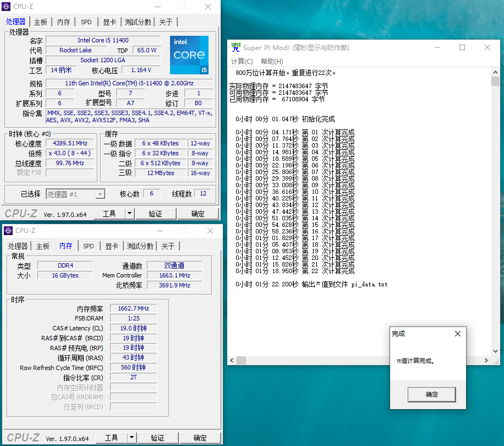The image size is (504, 446).
Task: Click the 总线速度 value 99.76 MHz
Action: (x=70, y=163)
